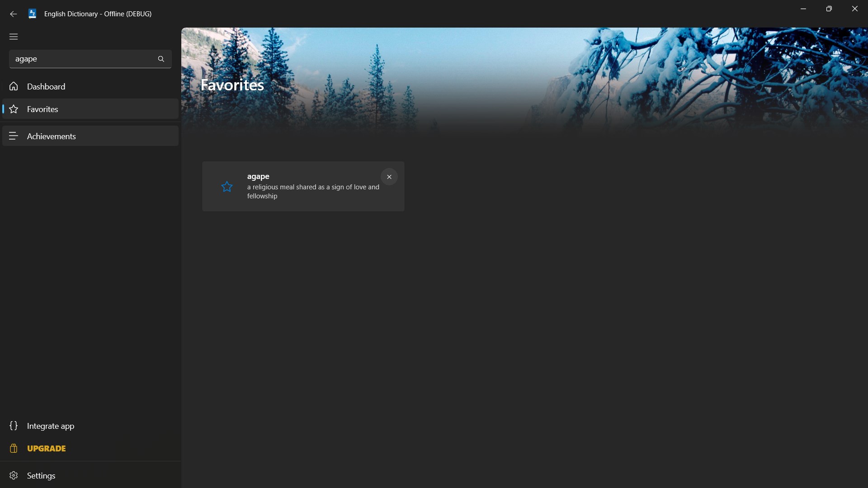This screenshot has height=488, width=868.
Task: Open the Integrate app label
Action: pyautogui.click(x=51, y=426)
